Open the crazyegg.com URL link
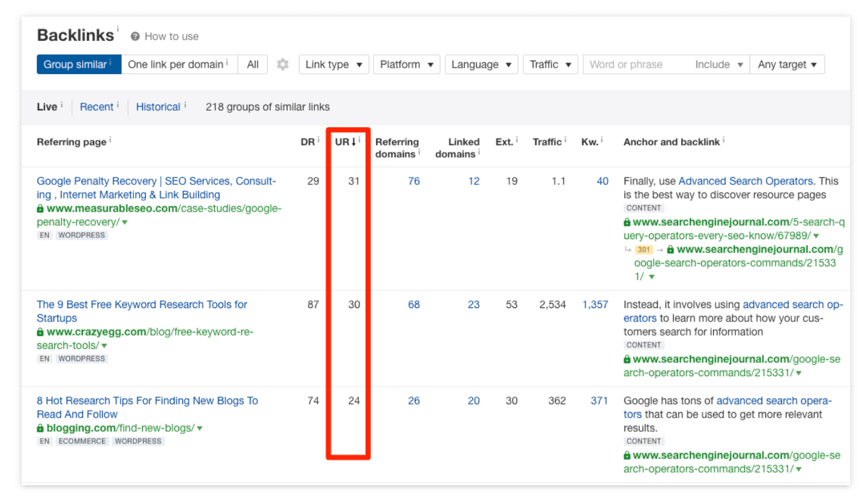The image size is (868, 500). [x=145, y=339]
